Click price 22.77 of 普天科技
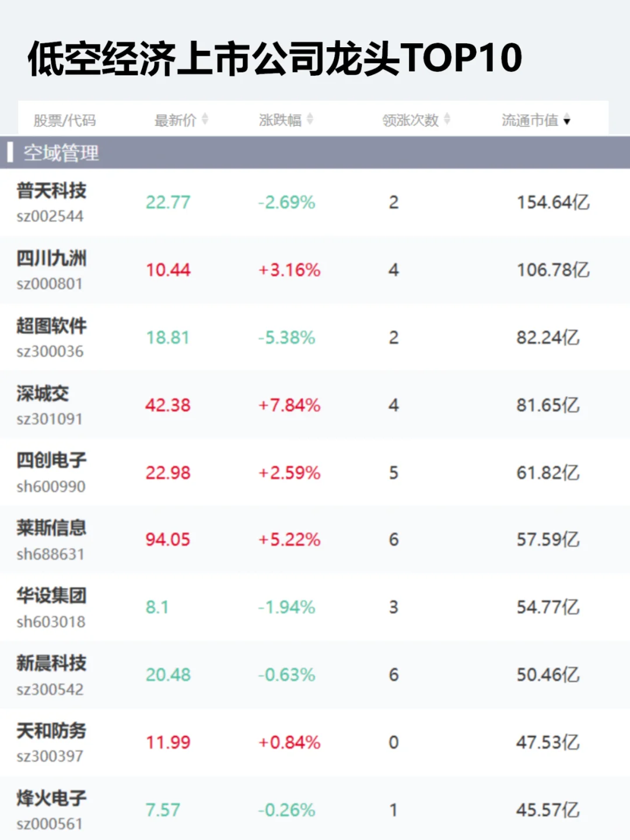 pos(168,203)
